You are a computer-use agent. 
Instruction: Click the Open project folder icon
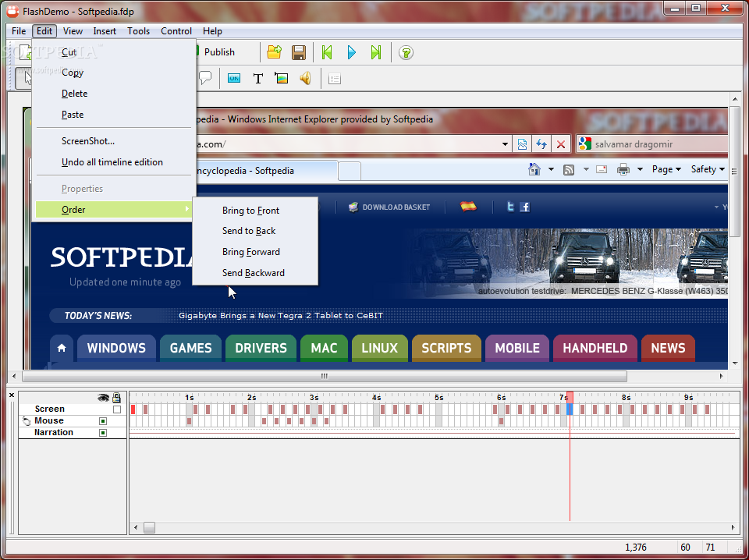[x=274, y=52]
